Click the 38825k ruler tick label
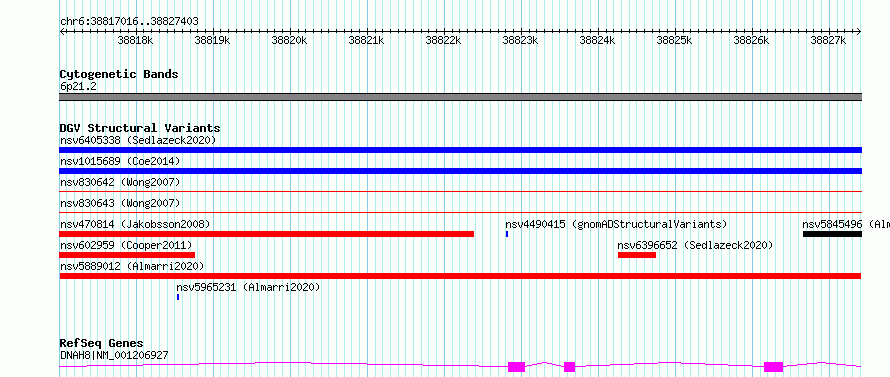The height and width of the screenshot is (377, 890). (674, 40)
